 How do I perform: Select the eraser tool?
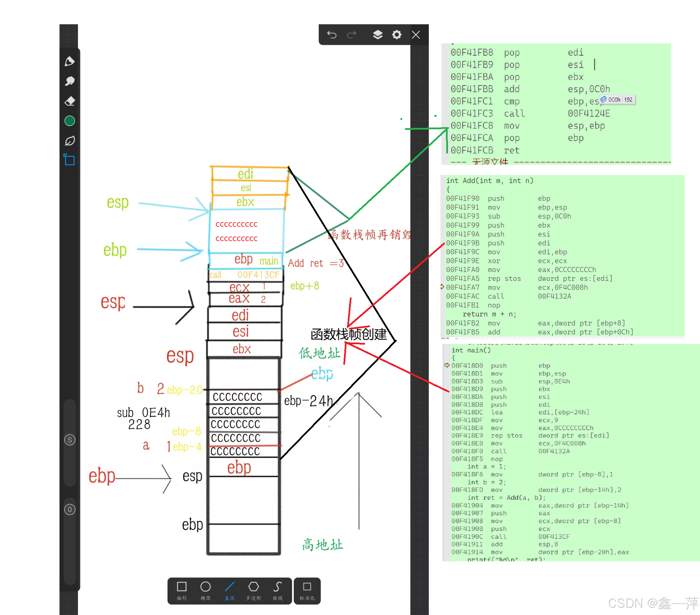point(69,101)
